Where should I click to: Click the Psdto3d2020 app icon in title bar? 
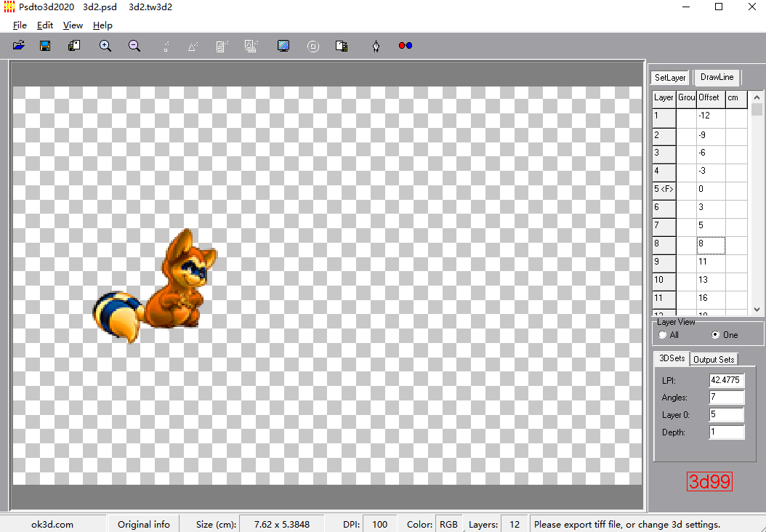pos(9,7)
